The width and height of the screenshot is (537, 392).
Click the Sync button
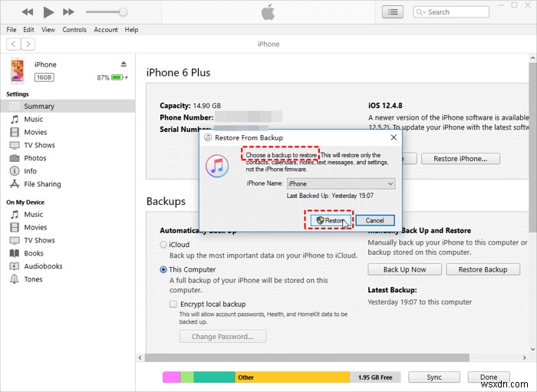pos(434,377)
